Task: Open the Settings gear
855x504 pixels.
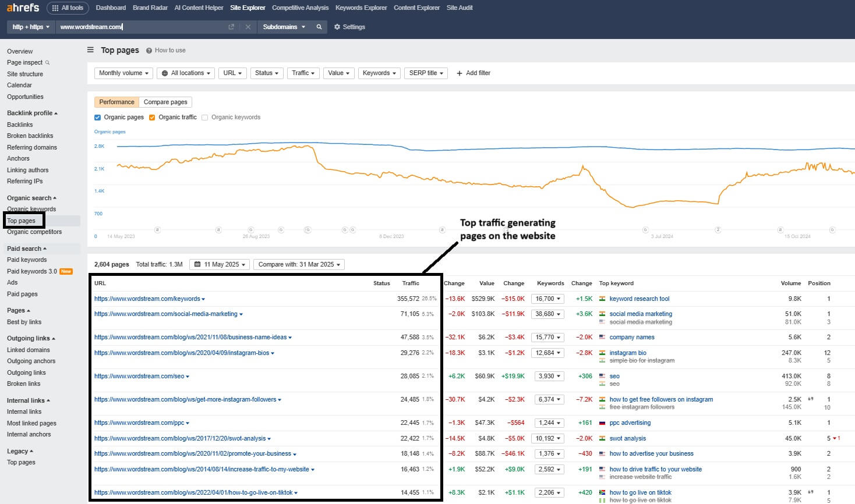Action: tap(337, 27)
